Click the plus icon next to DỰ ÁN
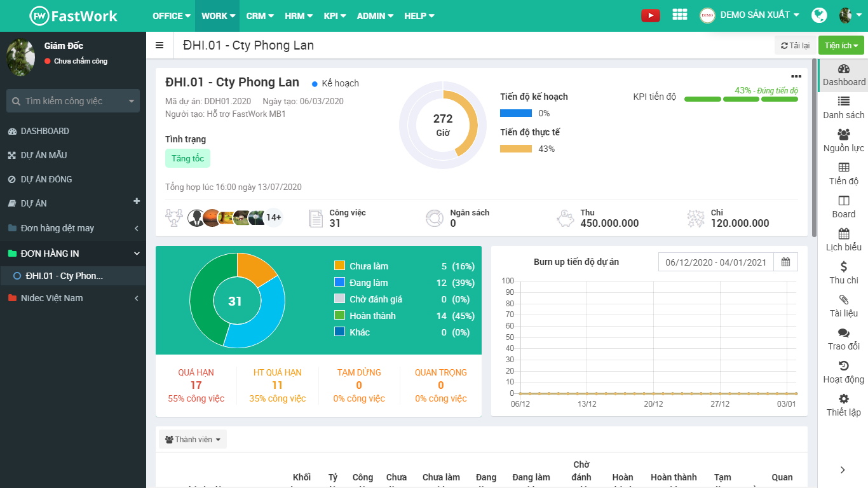The image size is (868, 488). point(137,201)
